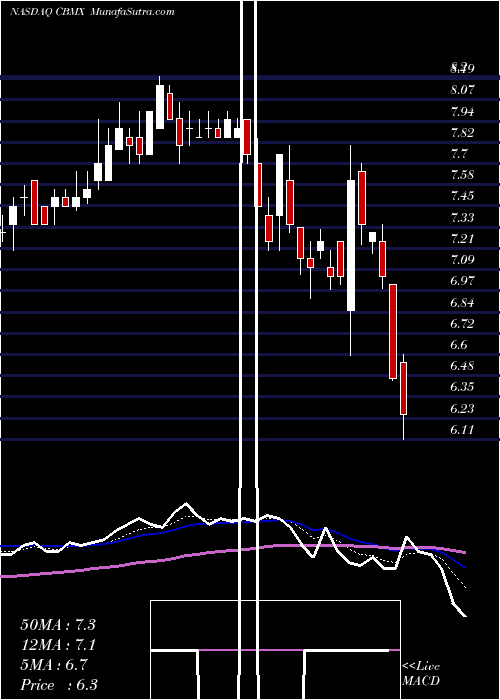Click the Price : 6.3 readout

point(59,685)
